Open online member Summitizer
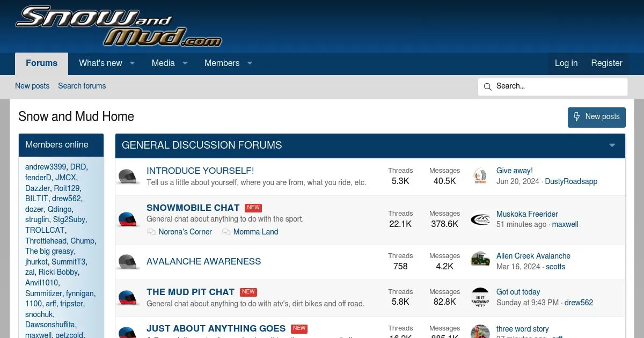644x338 pixels. pos(43,293)
